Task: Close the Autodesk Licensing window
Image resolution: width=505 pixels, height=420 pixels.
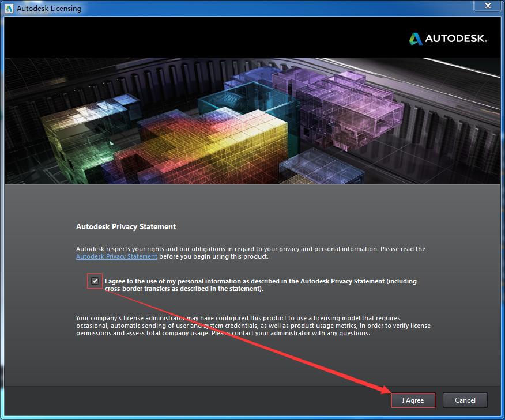Action: [x=487, y=6]
